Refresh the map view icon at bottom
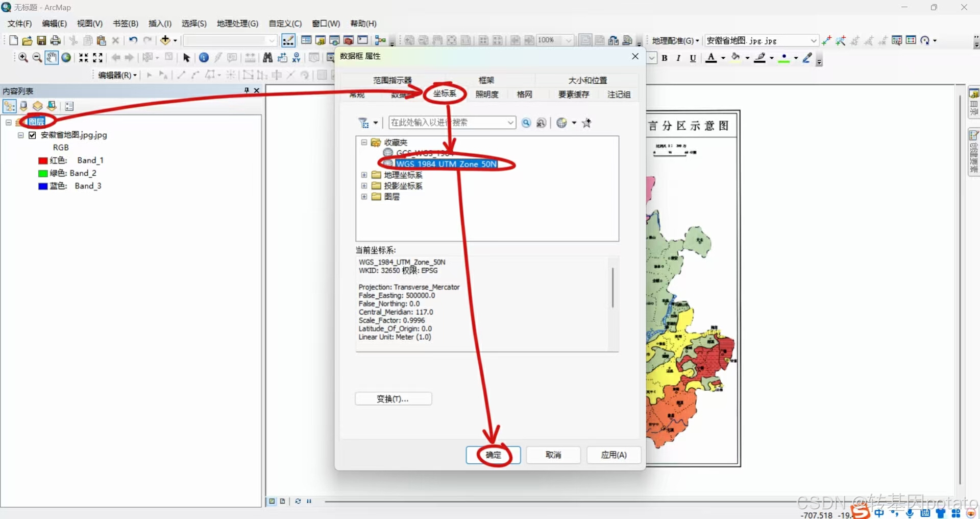980x519 pixels. click(x=298, y=501)
